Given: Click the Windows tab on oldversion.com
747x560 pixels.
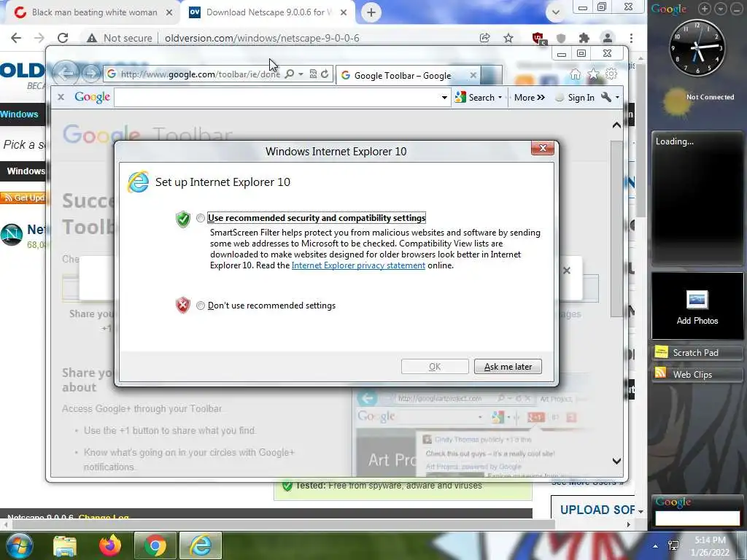Looking at the screenshot, I should pos(19,114).
